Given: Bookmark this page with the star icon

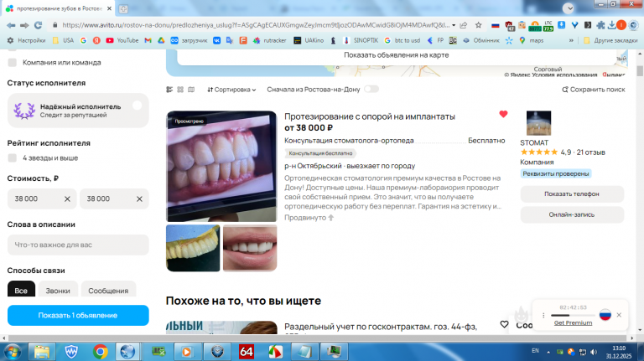Looking at the screenshot, I should coord(479,25).
